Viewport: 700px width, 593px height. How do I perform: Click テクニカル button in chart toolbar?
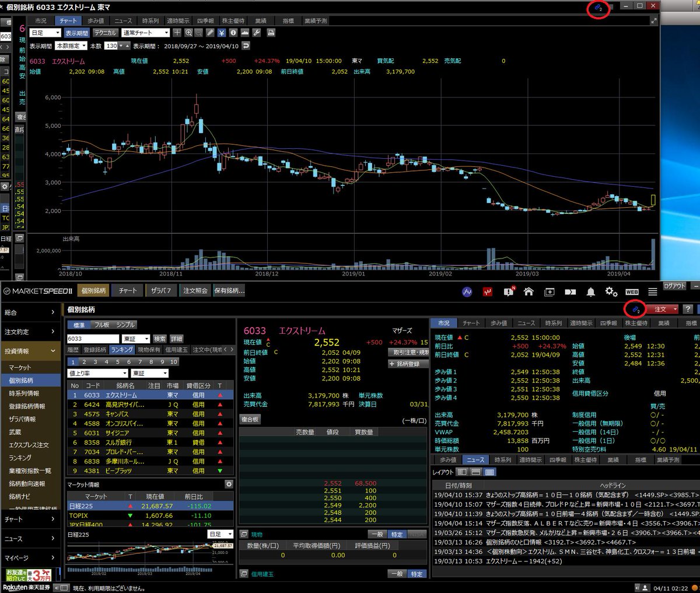(105, 33)
